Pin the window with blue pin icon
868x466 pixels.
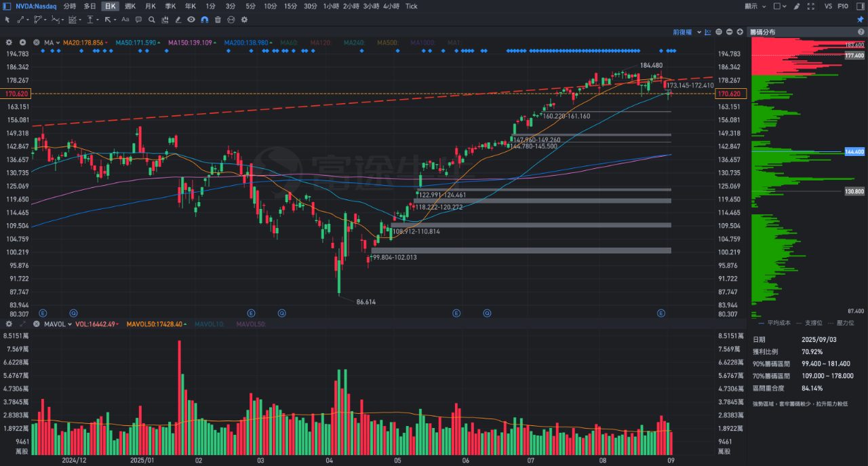(x=860, y=20)
